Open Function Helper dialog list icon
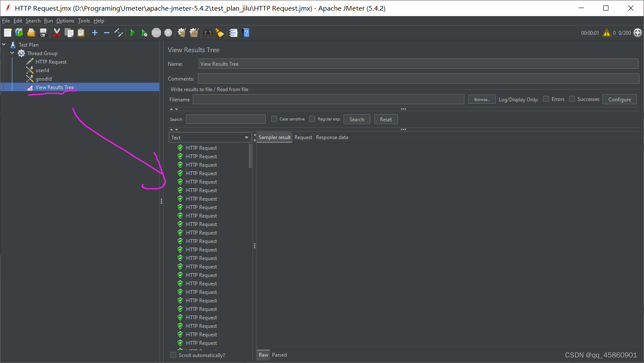 coord(233,33)
